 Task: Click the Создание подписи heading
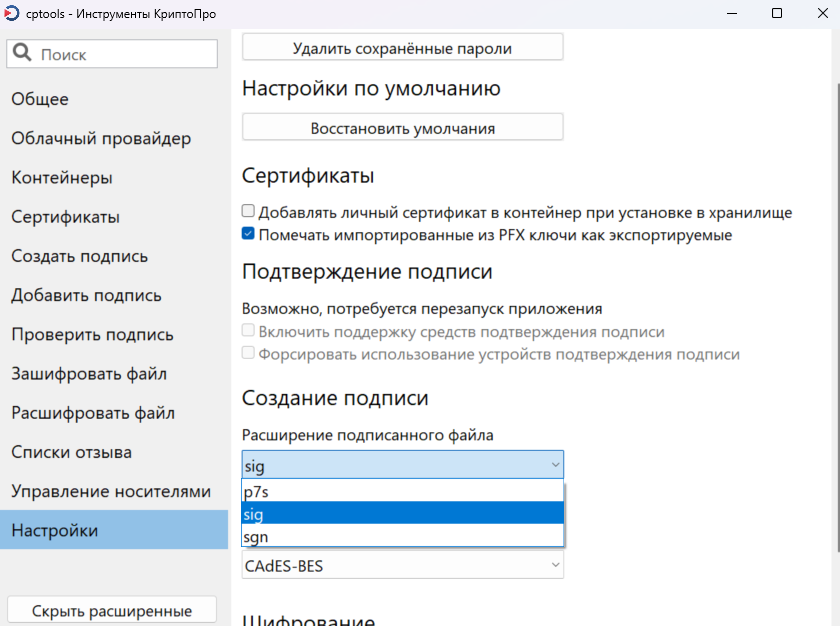pos(335,398)
